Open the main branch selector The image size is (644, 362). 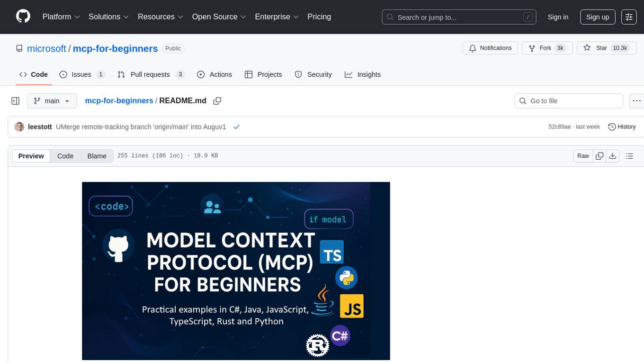[x=52, y=101]
